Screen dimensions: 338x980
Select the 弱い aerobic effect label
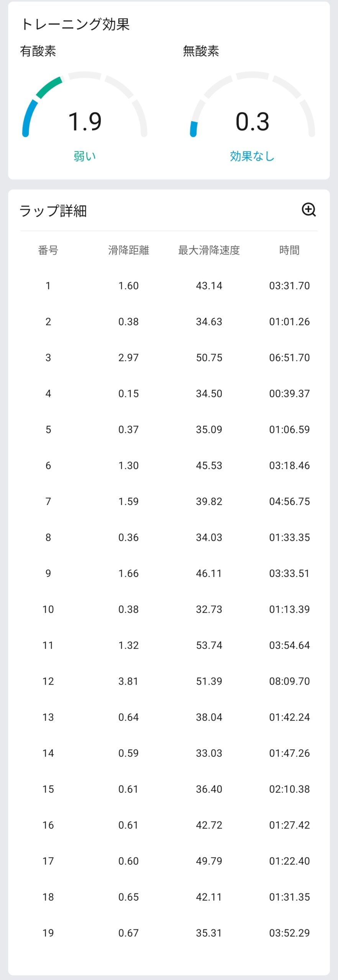coord(85,156)
